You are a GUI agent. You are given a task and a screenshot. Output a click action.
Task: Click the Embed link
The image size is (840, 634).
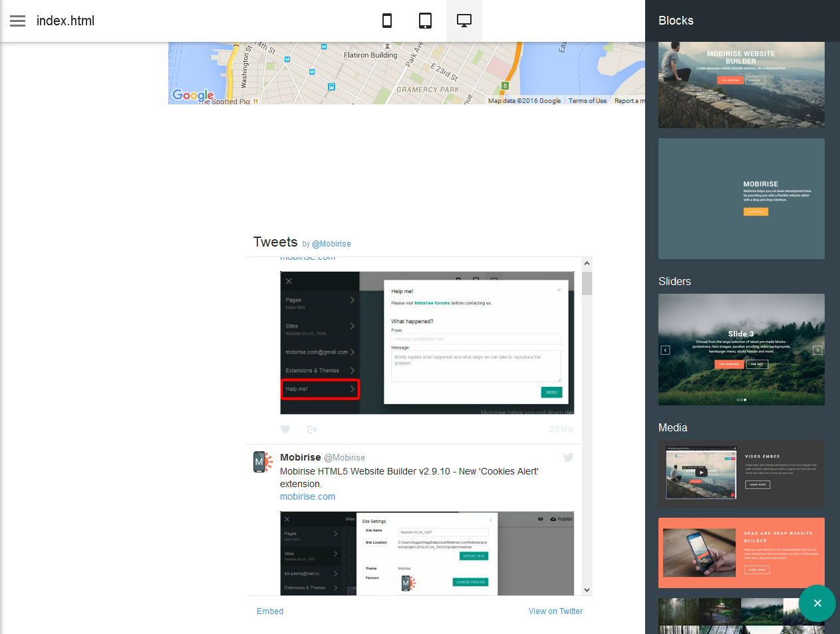pyautogui.click(x=270, y=611)
